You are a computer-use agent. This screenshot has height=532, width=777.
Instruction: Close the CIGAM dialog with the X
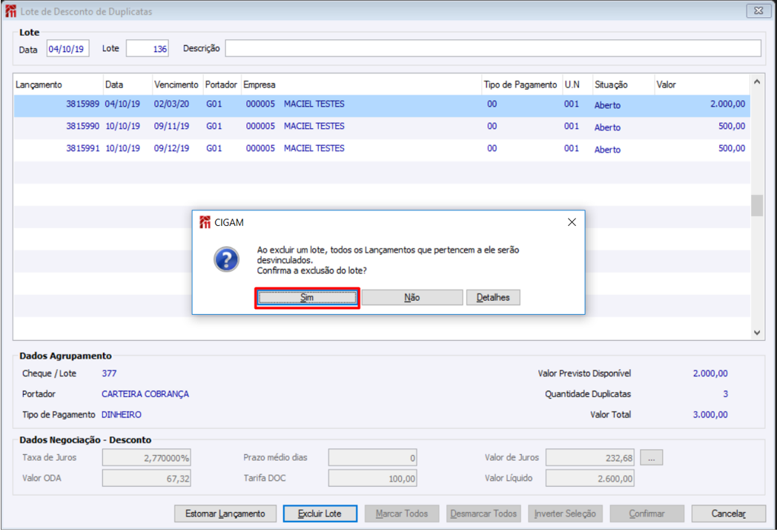click(x=572, y=222)
